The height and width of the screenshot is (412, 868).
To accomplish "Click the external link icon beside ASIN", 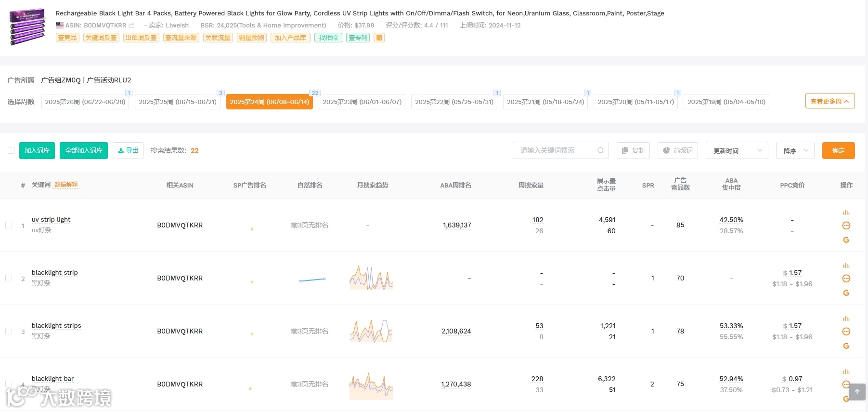I will point(131,26).
